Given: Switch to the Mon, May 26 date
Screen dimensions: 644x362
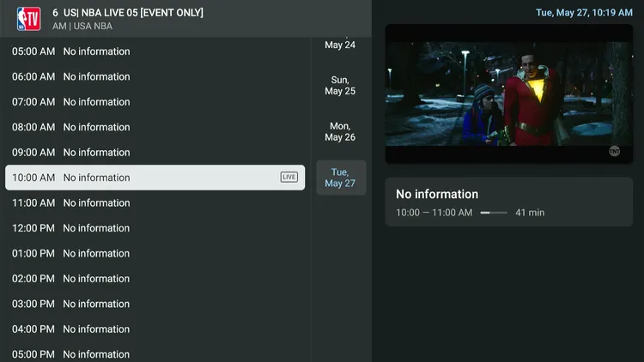Looking at the screenshot, I should coord(341,132).
